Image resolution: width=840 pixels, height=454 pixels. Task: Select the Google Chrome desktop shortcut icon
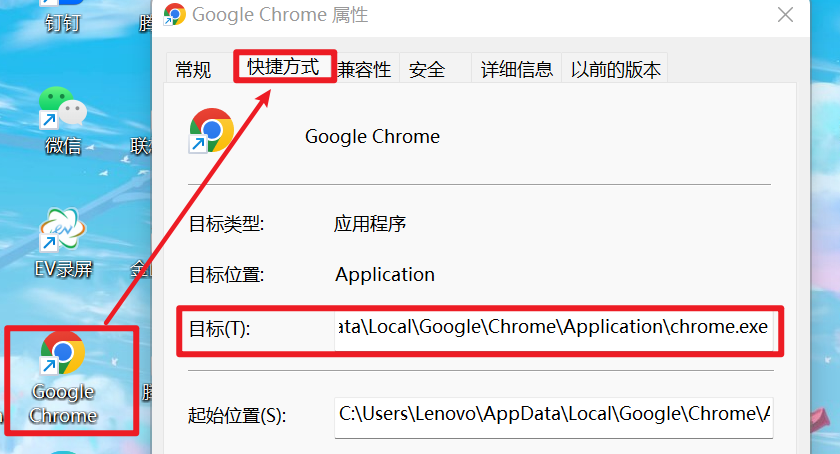click(x=63, y=378)
